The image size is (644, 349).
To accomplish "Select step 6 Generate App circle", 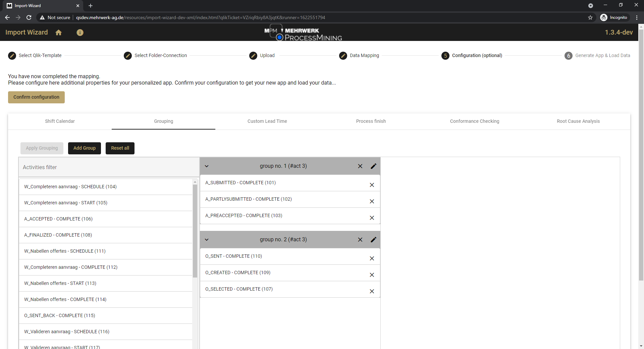I will coord(569,56).
